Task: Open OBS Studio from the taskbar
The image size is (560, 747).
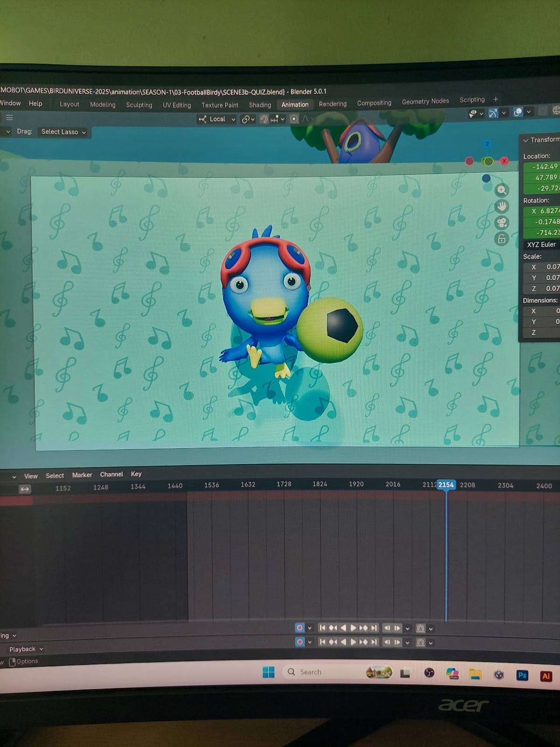Action: coord(429,673)
